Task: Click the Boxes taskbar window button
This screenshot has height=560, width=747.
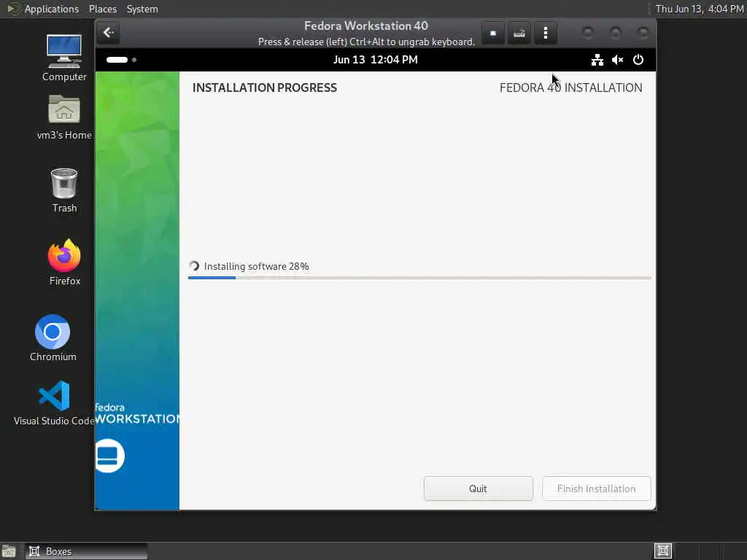Action: [x=86, y=551]
